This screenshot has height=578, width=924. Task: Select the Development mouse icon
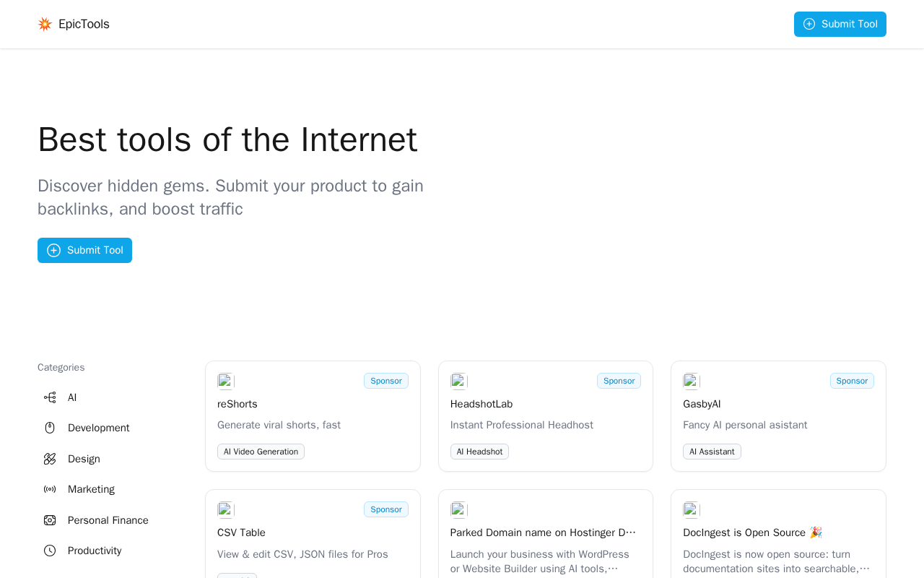tap(50, 428)
